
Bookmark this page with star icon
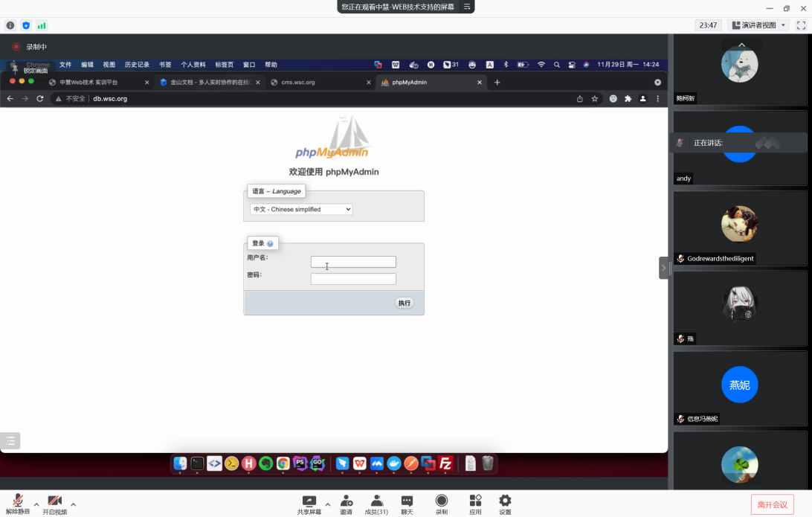pyautogui.click(x=595, y=98)
